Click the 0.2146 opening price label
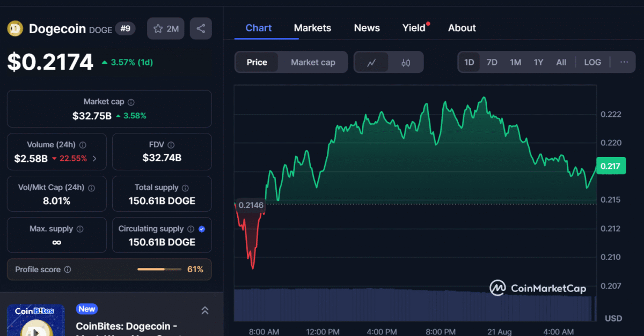The image size is (644, 336). point(252,205)
